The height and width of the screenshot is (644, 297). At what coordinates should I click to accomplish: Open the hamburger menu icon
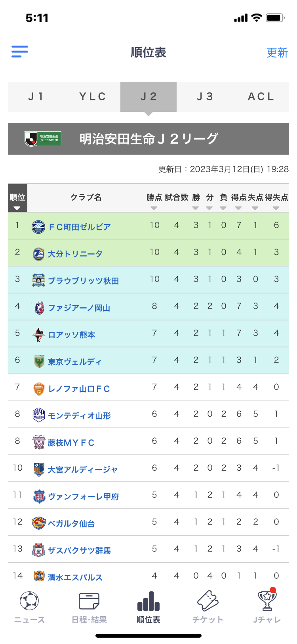tap(20, 52)
